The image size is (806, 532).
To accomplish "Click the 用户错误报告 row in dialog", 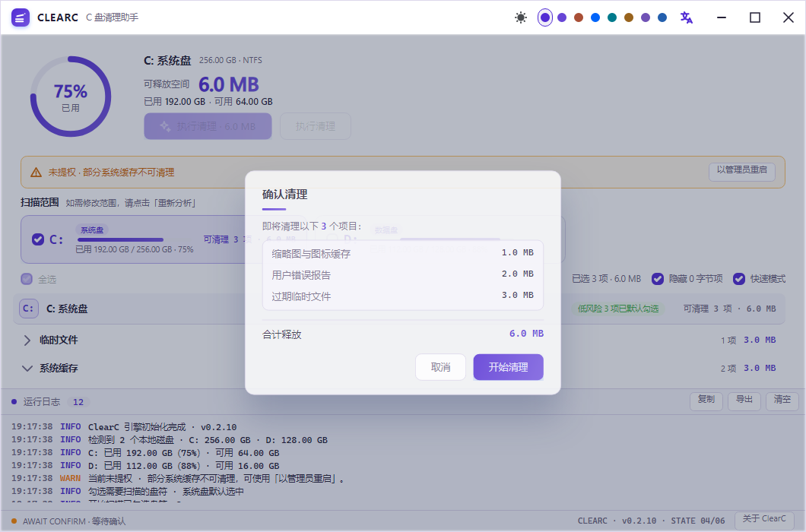I will tap(402, 274).
